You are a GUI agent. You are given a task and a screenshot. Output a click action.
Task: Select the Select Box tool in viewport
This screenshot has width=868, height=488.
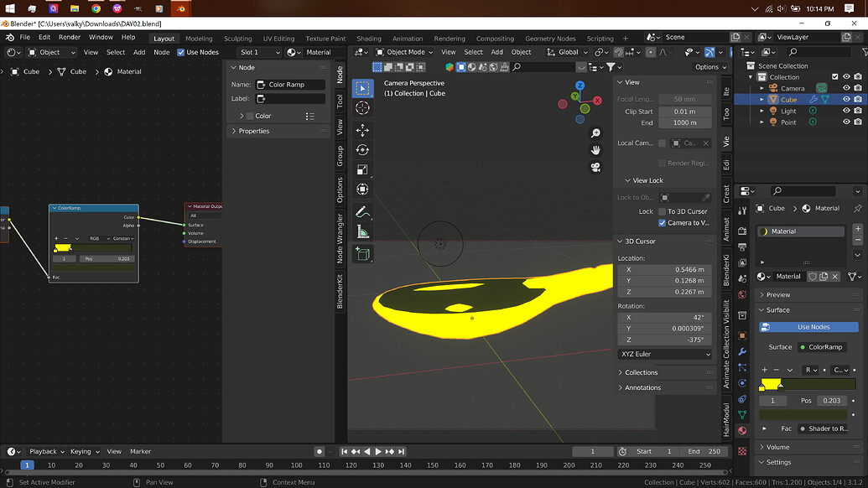tap(362, 88)
